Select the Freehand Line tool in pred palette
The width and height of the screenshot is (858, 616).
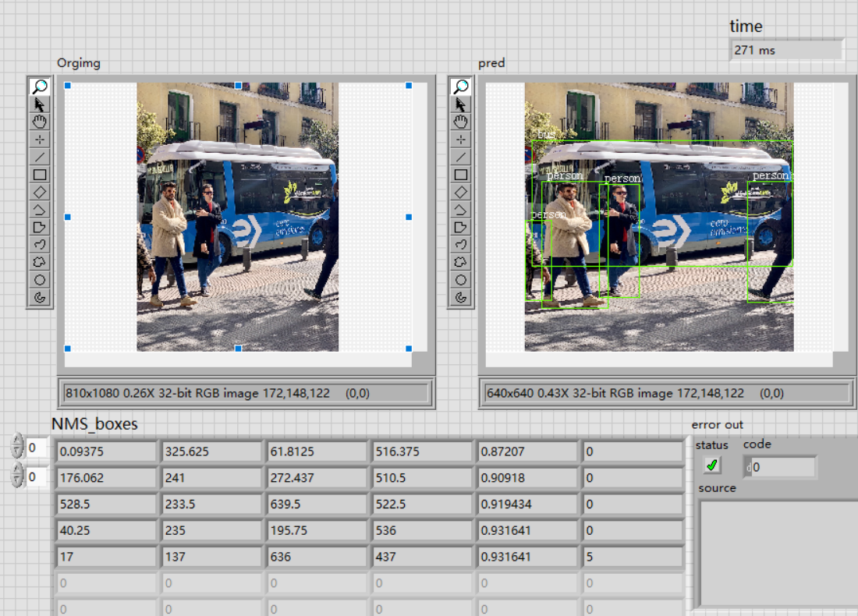[461, 245]
